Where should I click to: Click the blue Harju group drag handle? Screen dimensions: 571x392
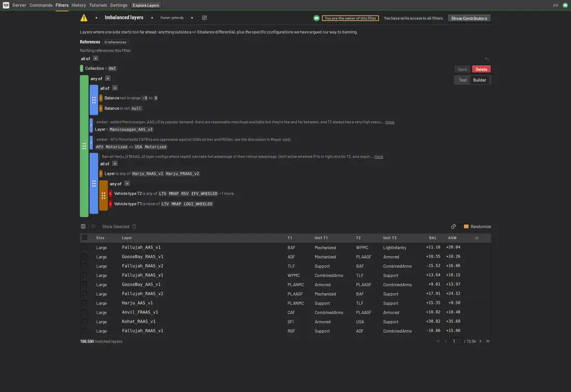pyautogui.click(x=93, y=183)
